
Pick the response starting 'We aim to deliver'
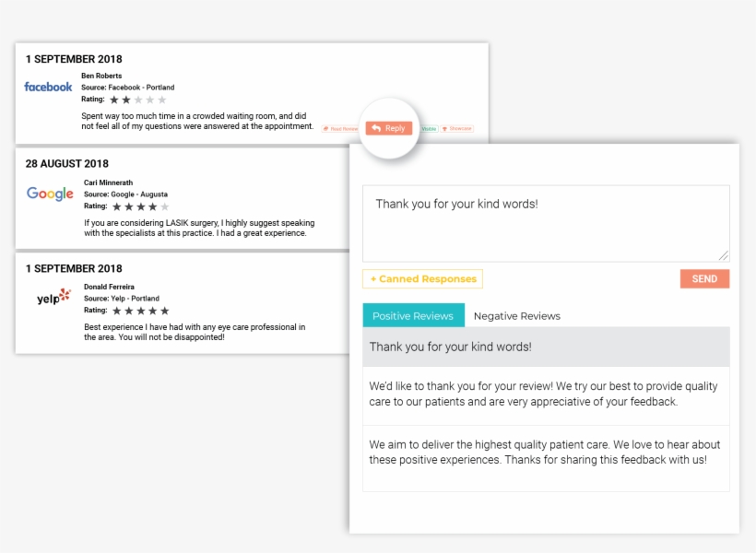(545, 453)
